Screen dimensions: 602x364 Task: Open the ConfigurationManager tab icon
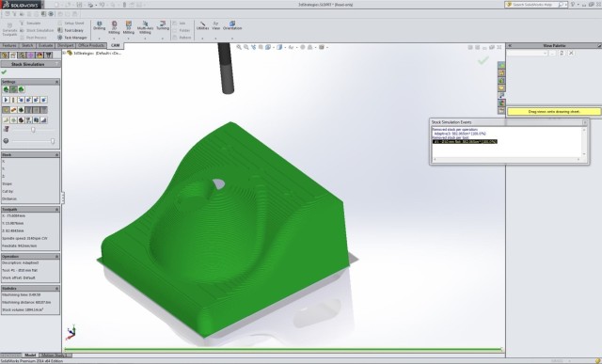pyautogui.click(x=23, y=55)
